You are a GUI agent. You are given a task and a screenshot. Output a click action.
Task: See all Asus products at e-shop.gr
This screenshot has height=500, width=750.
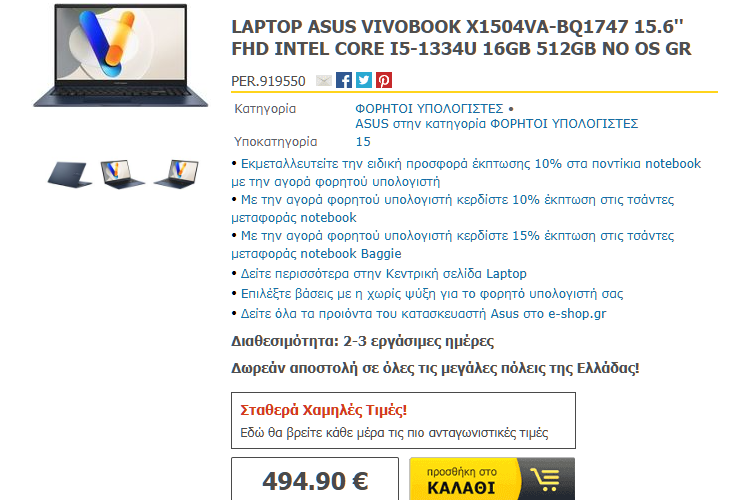click(x=423, y=314)
